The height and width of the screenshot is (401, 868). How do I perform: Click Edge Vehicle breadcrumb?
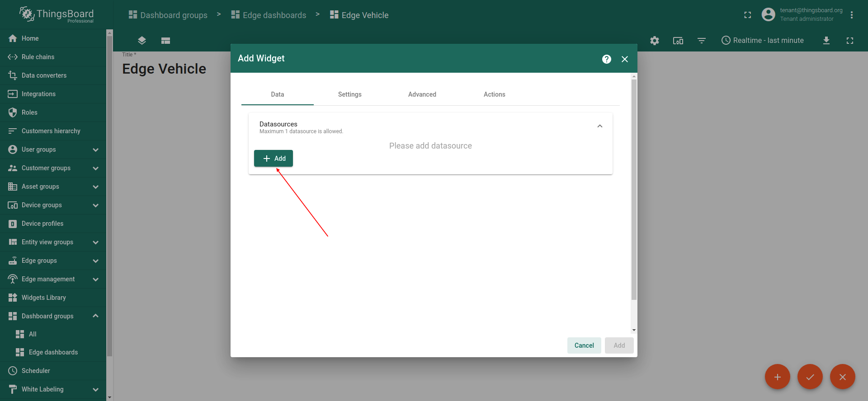(359, 15)
